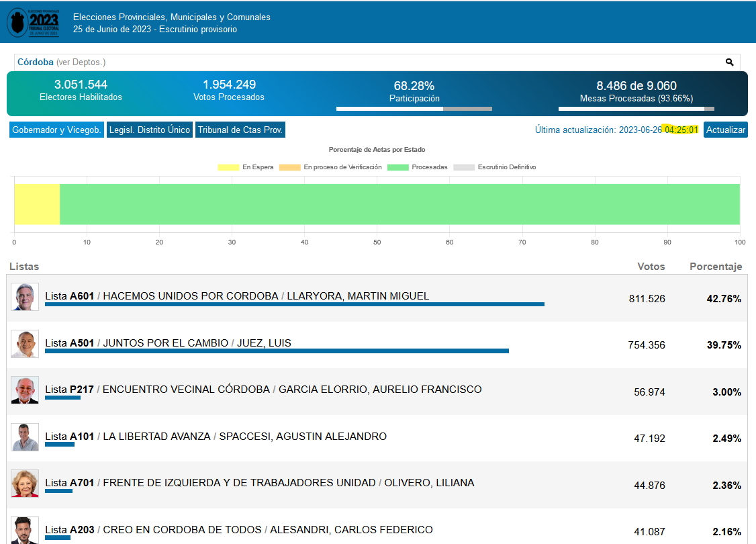Select Lista A203 Creo en Cordoba

click(239, 529)
